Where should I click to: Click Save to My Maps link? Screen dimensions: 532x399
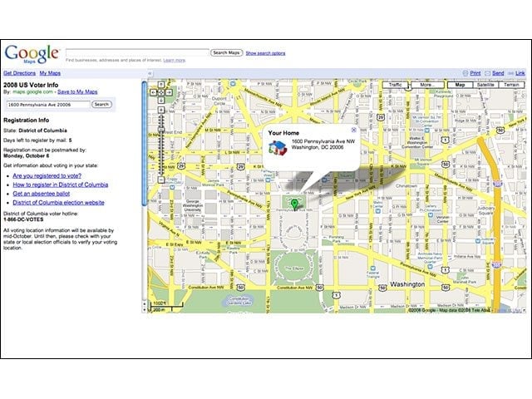coord(77,92)
